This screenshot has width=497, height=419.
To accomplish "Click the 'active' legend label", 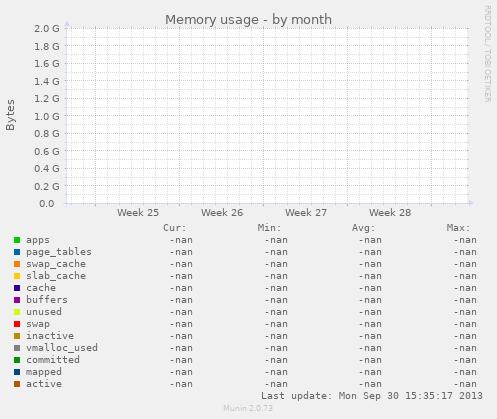I will pyautogui.click(x=44, y=384).
